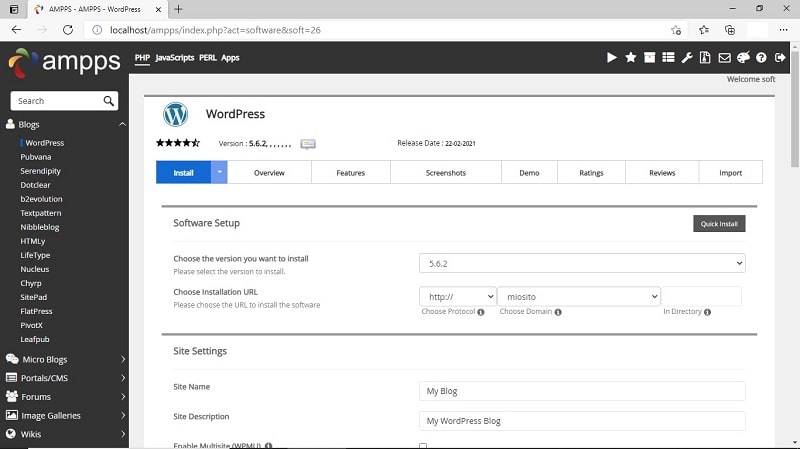Open Textpattern in the sidebar
Image resolution: width=800 pixels, height=449 pixels.
[41, 213]
